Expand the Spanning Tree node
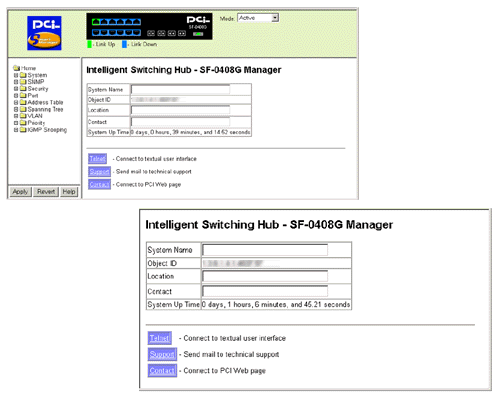The image size is (500, 400). 16,109
